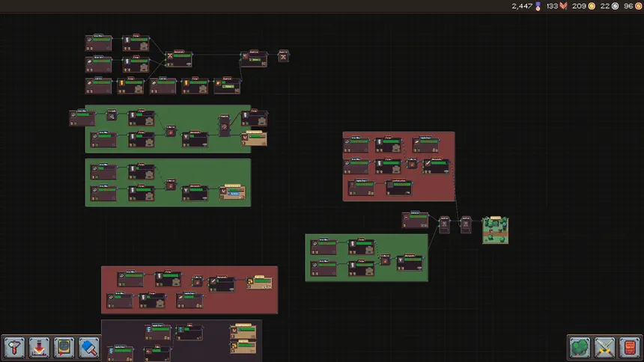644x362 pixels.
Task: Click the red card menu button
Action: pyautogui.click(x=630, y=348)
